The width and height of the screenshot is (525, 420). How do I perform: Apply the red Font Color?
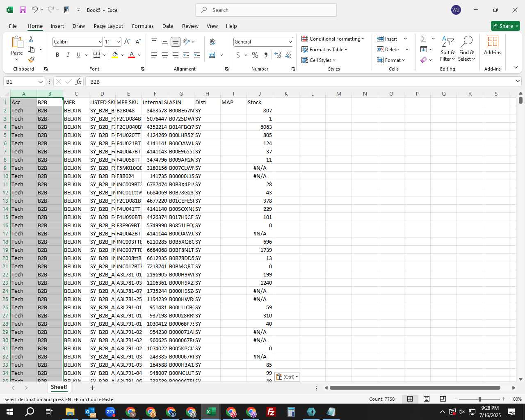132,55
